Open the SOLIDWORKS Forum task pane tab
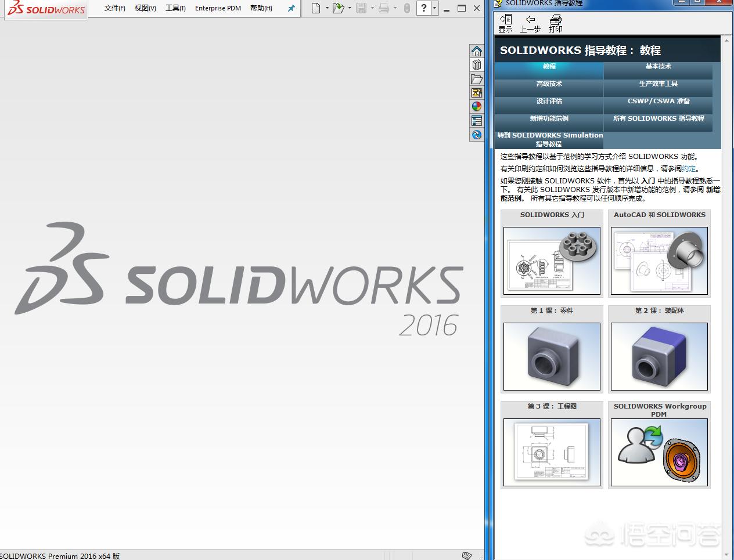734x560 pixels. coord(477,135)
